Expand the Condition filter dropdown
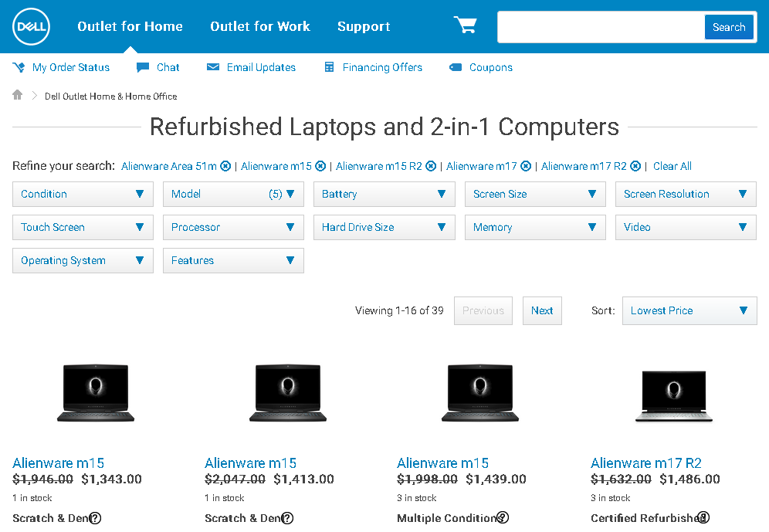 83,194
